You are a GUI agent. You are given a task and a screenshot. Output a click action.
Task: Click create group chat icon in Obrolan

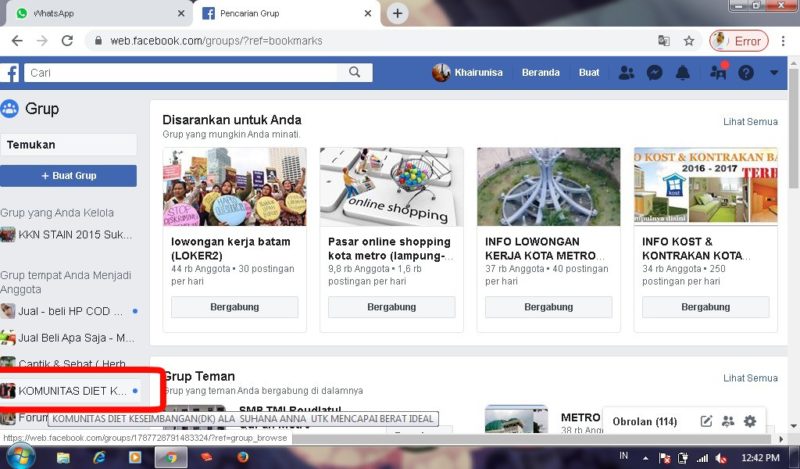(x=728, y=422)
